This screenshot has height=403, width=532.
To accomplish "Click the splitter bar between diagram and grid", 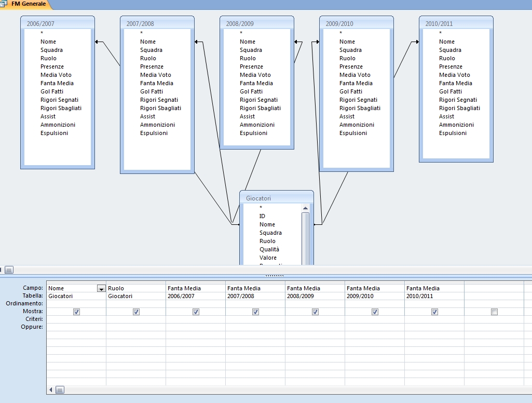I will tap(274, 276).
